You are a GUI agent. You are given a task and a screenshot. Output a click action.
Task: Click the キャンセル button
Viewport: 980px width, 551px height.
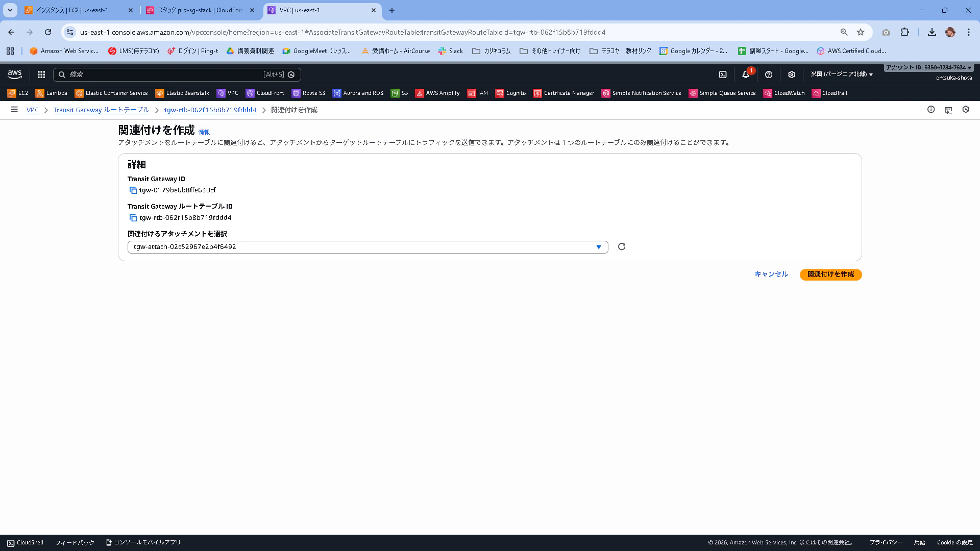pos(771,274)
